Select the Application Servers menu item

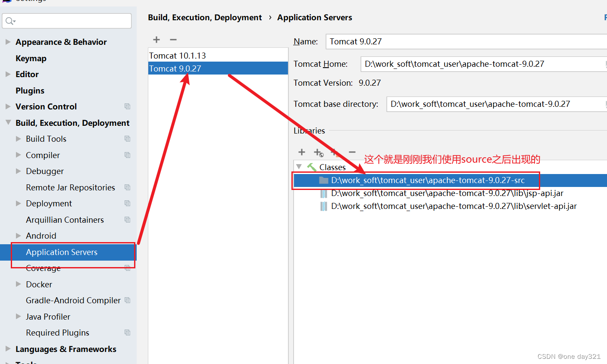point(62,252)
